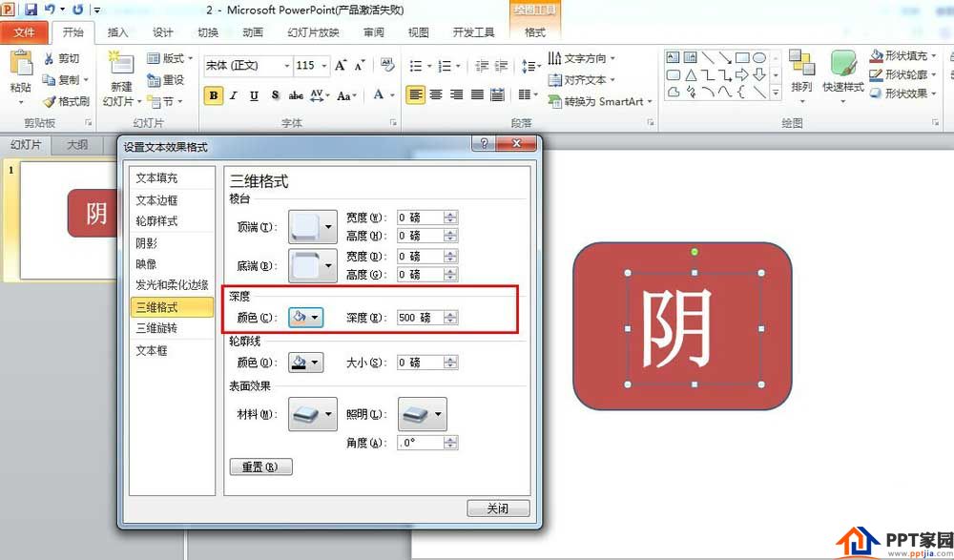Screen dimensions: 954x560
Task: Click the Clear Formatting icon
Action: click(x=387, y=65)
